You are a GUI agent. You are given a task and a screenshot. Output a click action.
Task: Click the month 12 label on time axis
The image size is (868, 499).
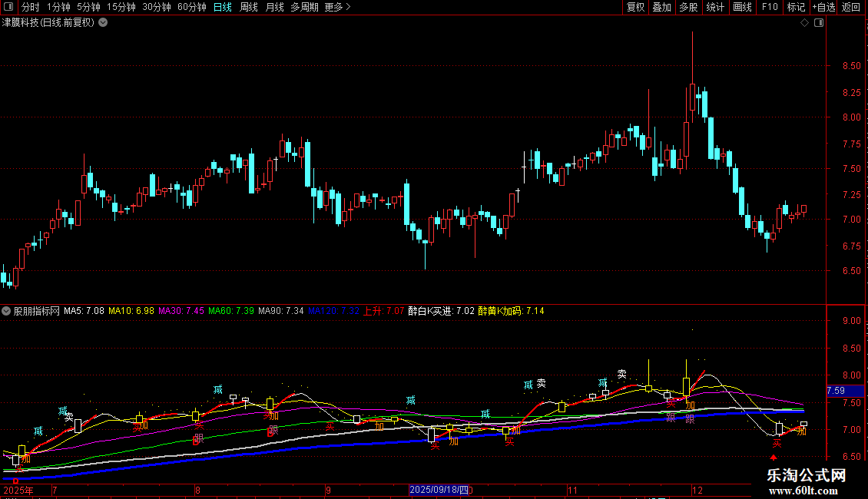pos(697,490)
